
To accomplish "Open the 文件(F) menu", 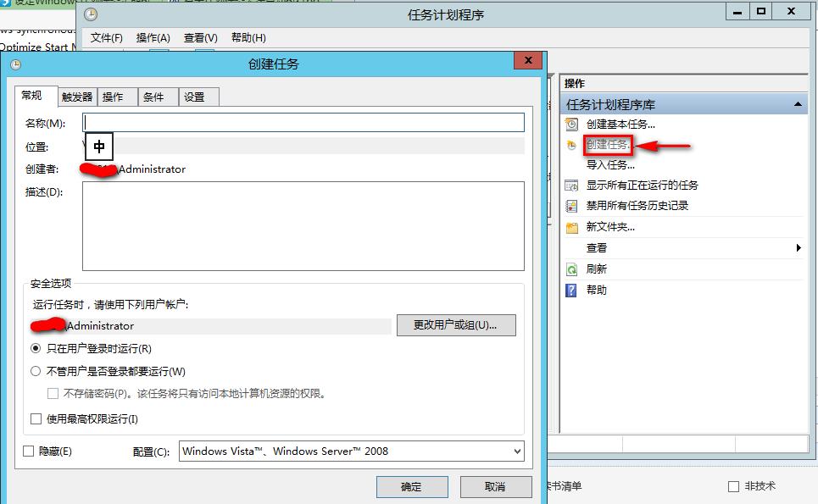I will pyautogui.click(x=107, y=37).
